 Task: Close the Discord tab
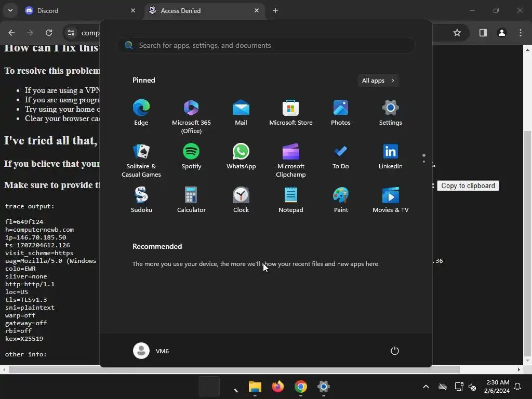coord(133,10)
